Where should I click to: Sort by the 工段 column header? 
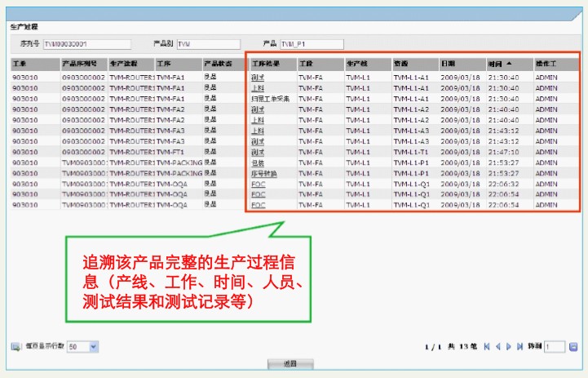pos(321,64)
